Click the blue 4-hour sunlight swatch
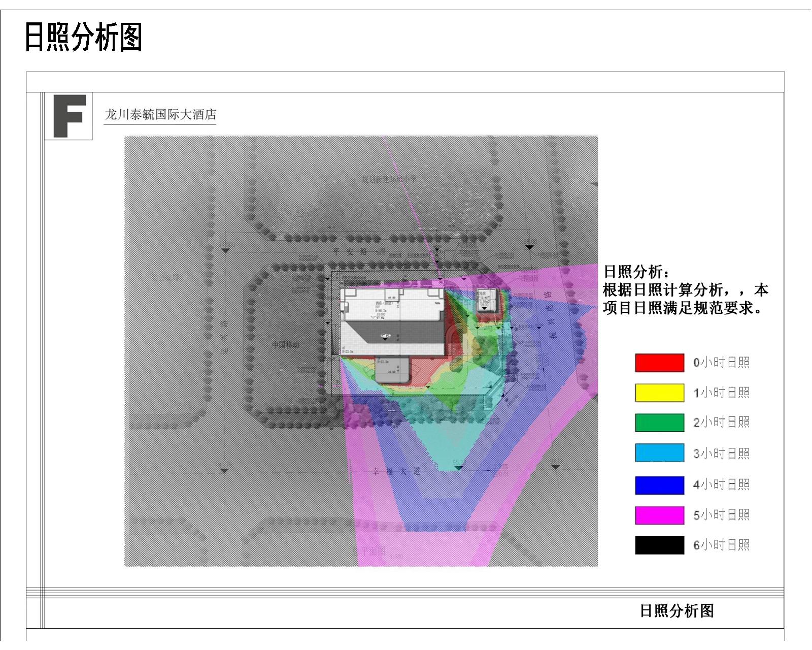This screenshot has width=812, height=650. coord(659,485)
